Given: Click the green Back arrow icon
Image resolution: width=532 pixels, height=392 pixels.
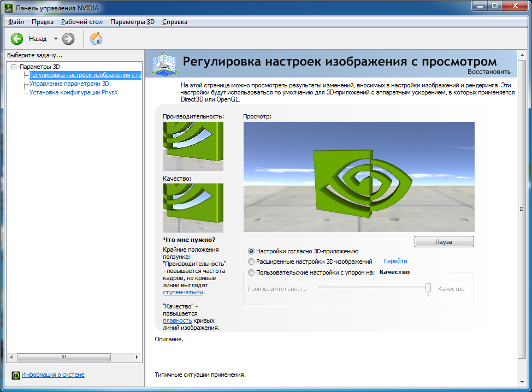Looking at the screenshot, I should coord(16,39).
